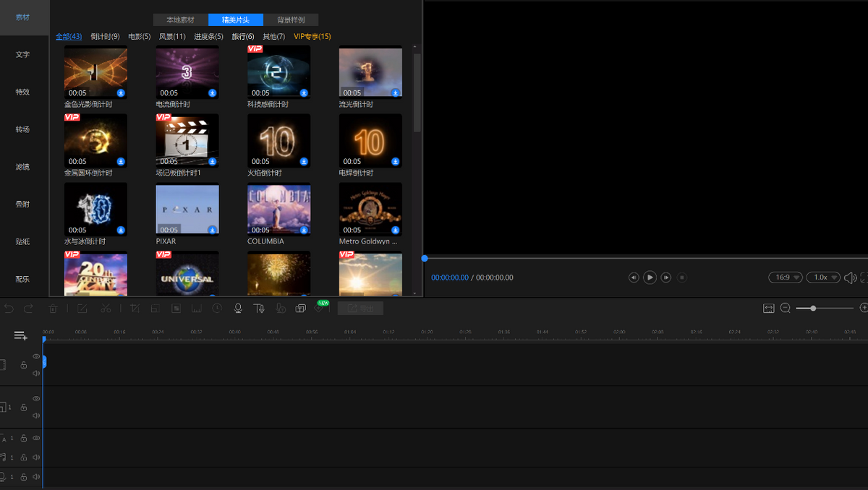Filter by 电影(5) category
The image size is (868, 490).
(x=140, y=36)
